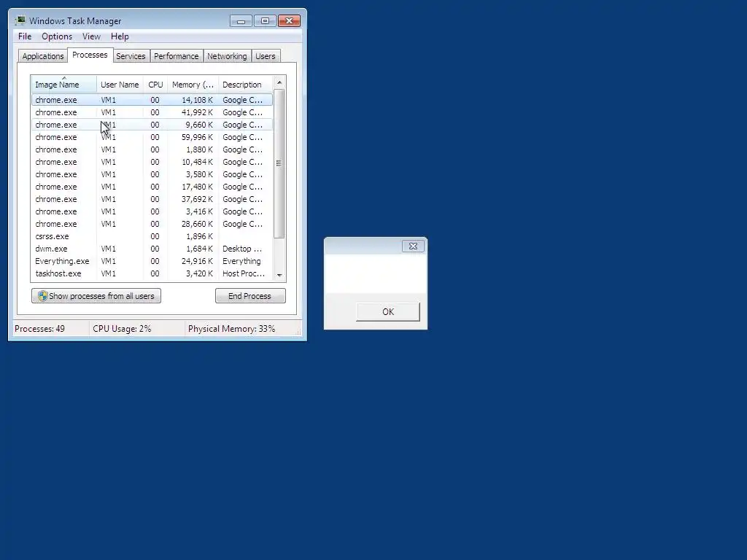Viewport: 747px width, 560px height.
Task: Select chrome.exe using 9,660 K memory
Action: point(152,125)
